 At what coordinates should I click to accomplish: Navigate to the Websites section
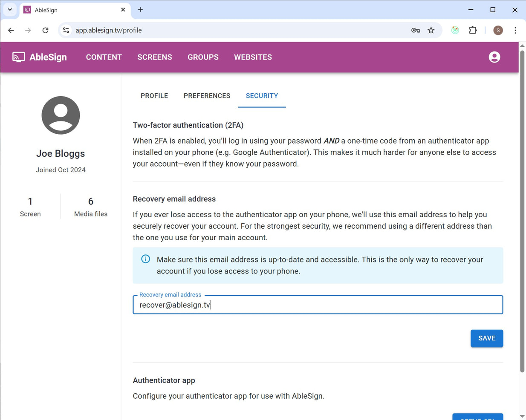pyautogui.click(x=253, y=57)
